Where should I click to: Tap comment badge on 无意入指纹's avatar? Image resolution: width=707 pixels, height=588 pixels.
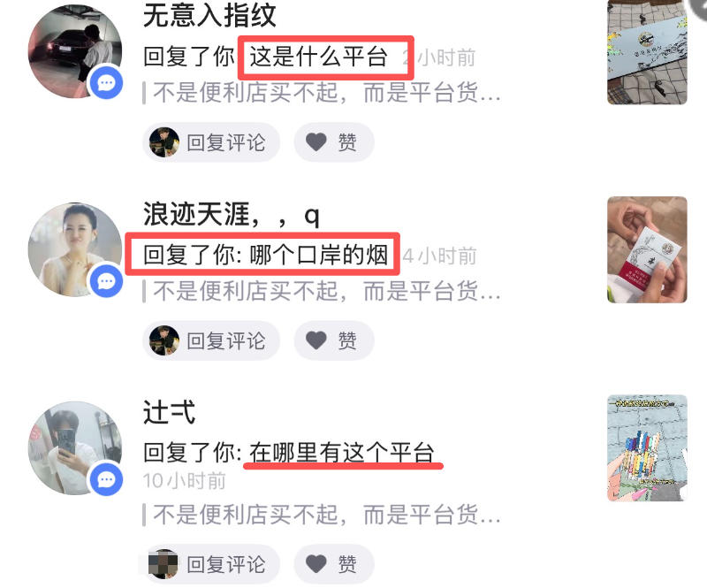click(106, 82)
